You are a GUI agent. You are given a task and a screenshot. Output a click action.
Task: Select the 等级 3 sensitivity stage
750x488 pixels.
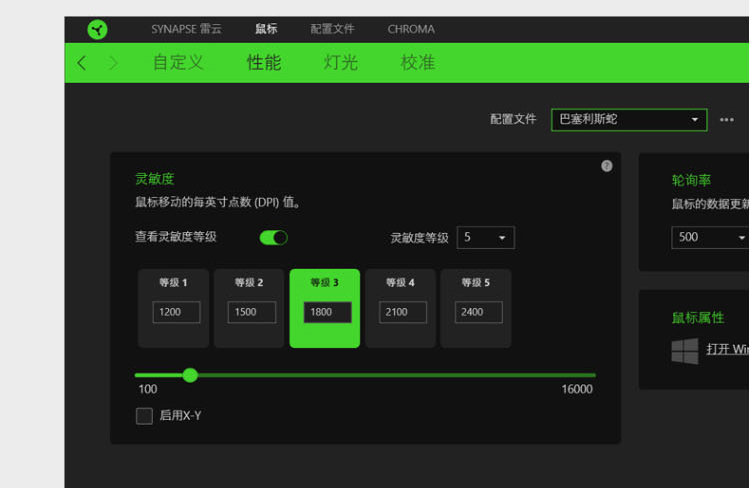tap(324, 308)
